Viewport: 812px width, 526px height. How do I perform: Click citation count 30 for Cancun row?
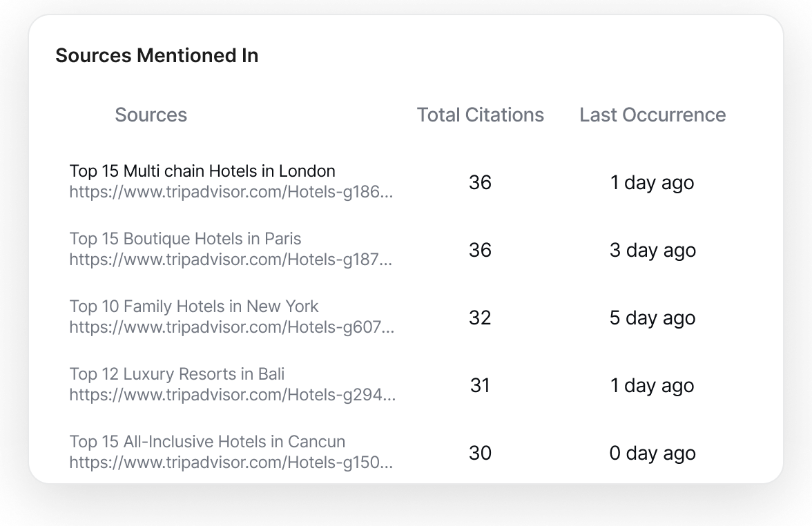pyautogui.click(x=480, y=453)
